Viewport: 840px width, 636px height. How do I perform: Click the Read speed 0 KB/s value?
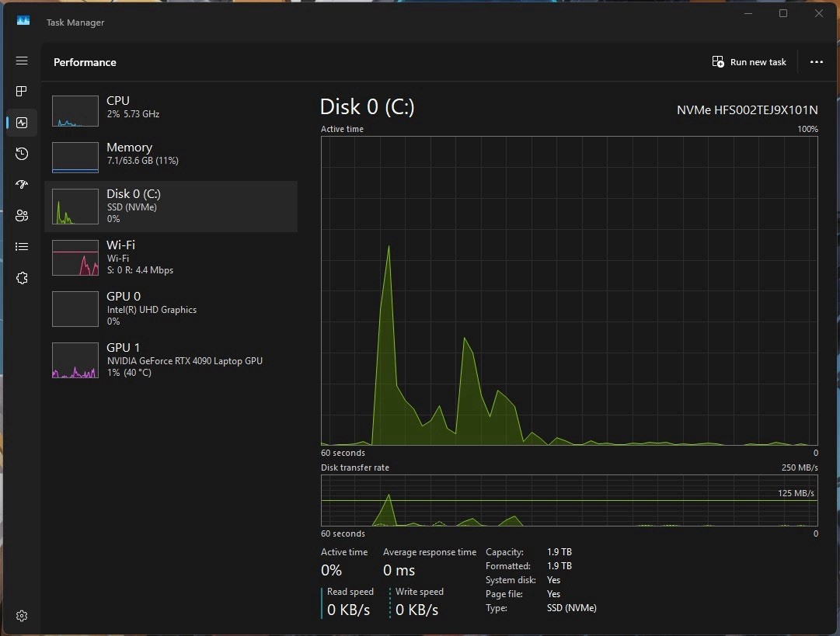click(348, 610)
